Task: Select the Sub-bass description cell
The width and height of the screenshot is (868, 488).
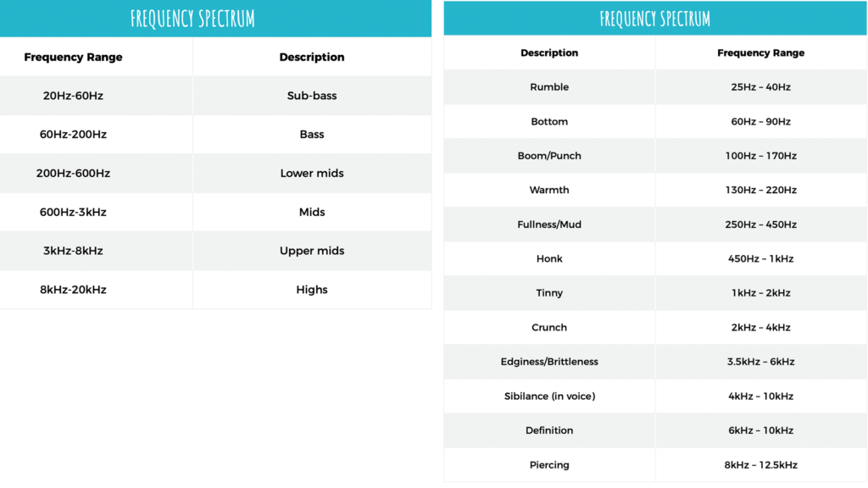Action: coord(312,96)
